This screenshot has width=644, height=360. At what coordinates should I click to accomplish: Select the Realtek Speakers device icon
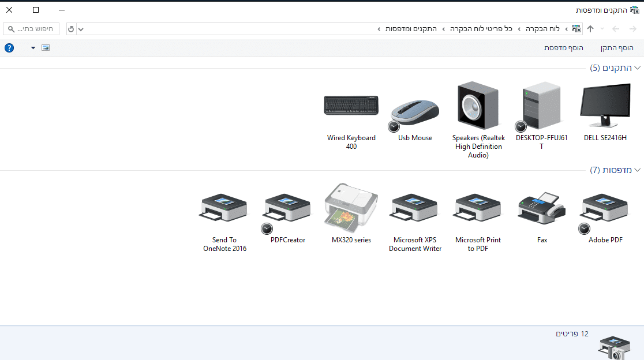(478, 106)
